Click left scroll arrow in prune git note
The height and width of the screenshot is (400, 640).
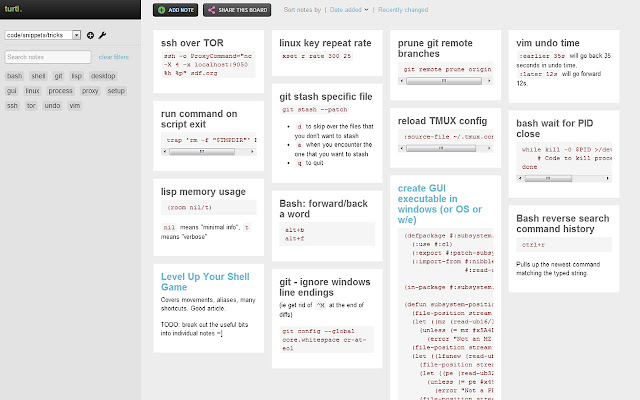pos(402,81)
